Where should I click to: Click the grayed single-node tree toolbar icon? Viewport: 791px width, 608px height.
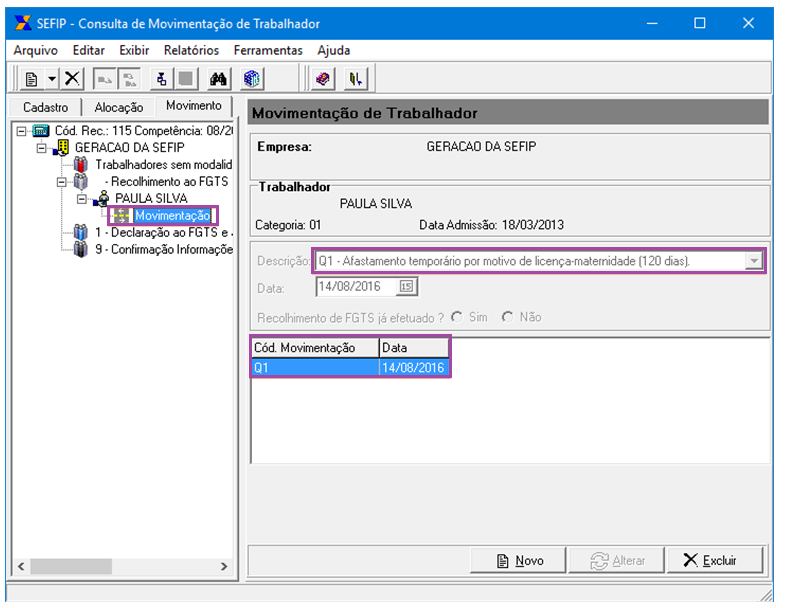click(104, 79)
